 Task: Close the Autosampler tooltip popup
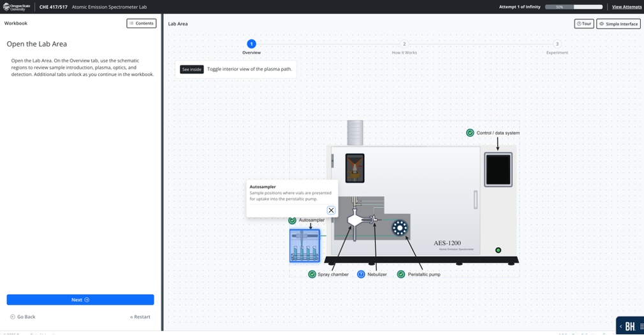coord(331,210)
